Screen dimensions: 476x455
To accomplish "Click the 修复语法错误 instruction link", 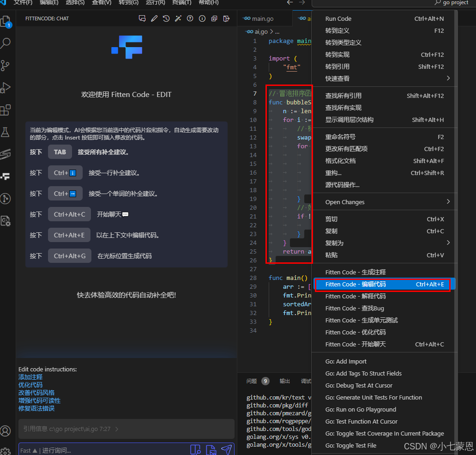I will (x=36, y=408).
